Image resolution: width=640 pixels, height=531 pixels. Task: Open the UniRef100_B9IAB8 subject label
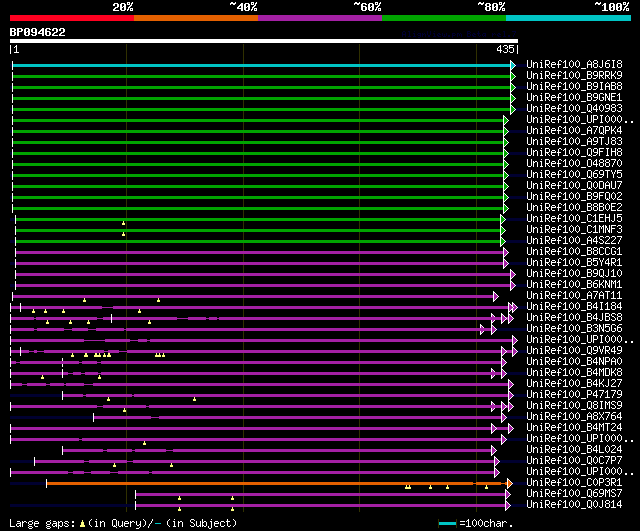(x=574, y=87)
